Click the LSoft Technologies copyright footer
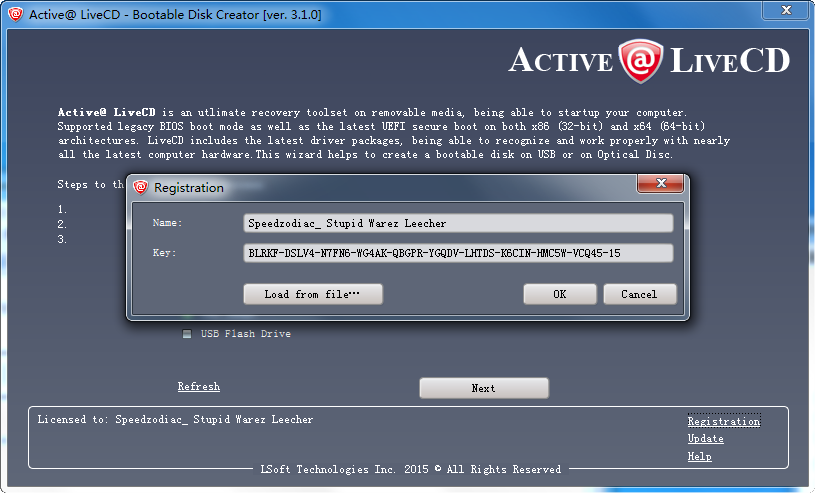This screenshot has height=494, width=816. (410, 469)
